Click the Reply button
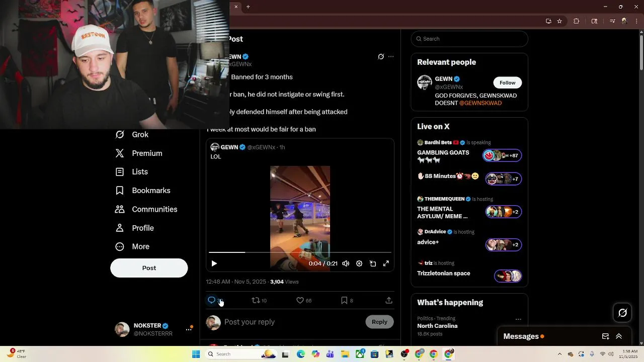This screenshot has width=644, height=362. (x=379, y=322)
